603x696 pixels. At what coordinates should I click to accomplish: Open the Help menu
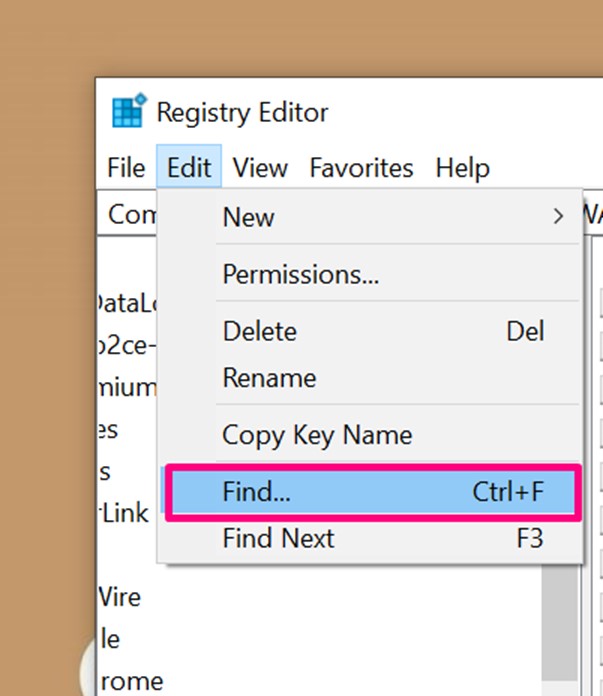click(x=462, y=168)
